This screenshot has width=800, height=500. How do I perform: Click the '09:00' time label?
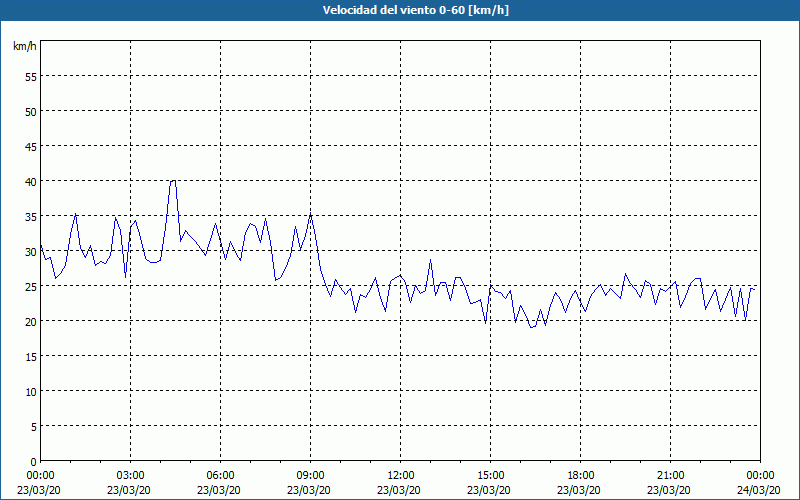311,476
